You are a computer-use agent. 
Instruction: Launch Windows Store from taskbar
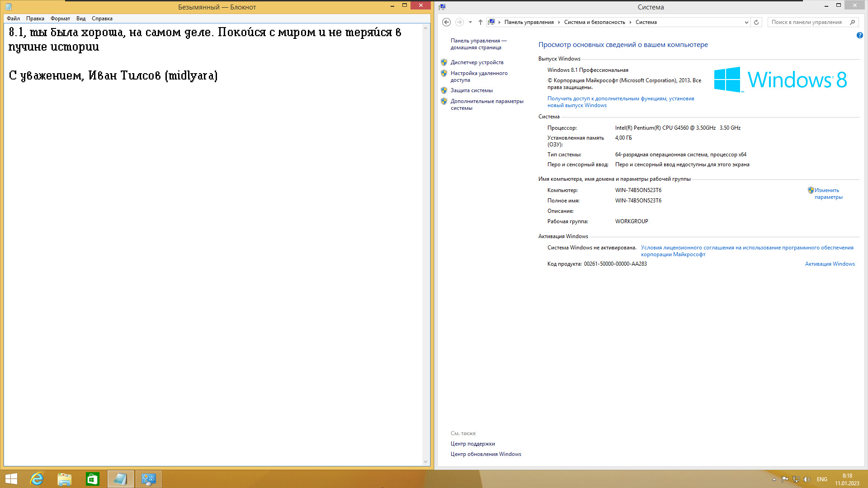[x=93, y=479]
